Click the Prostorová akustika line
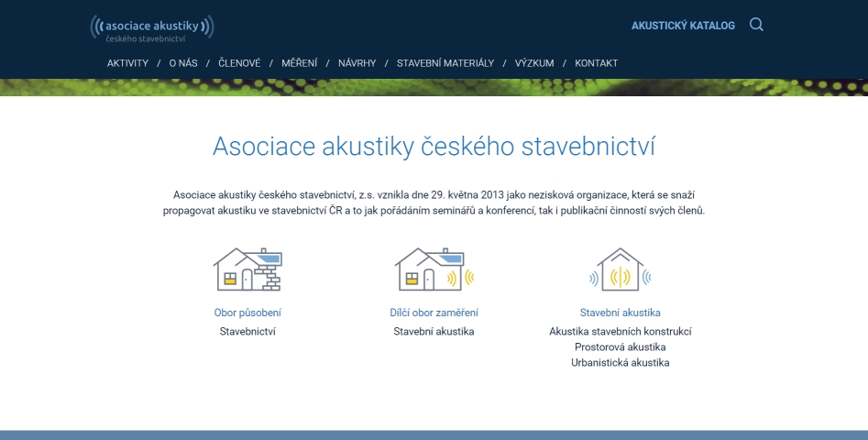 [x=620, y=347]
